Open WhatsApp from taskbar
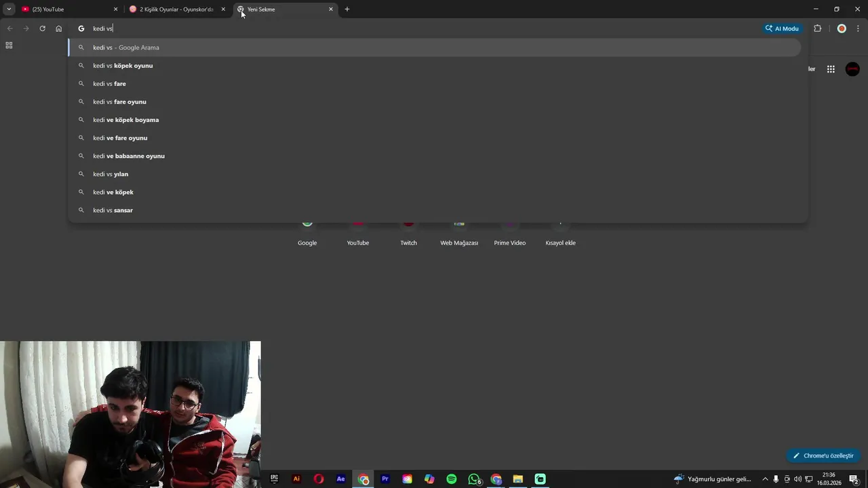Screen dimensions: 868x488 [474, 479]
